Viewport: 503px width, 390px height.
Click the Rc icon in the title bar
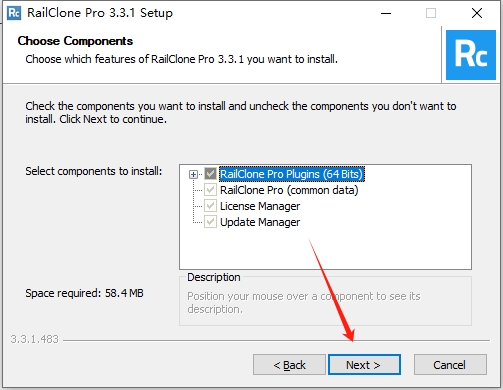pyautogui.click(x=14, y=13)
